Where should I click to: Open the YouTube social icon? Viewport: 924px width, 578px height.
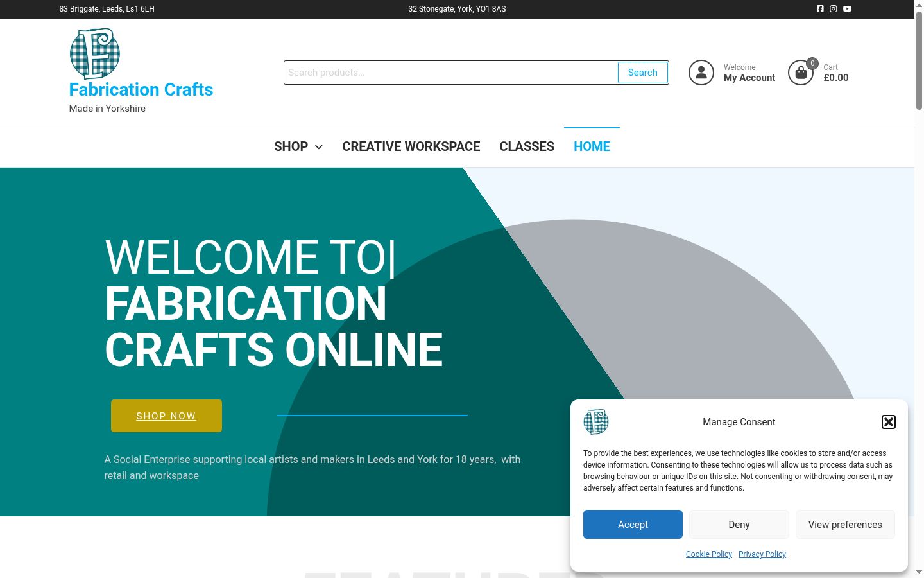847,9
